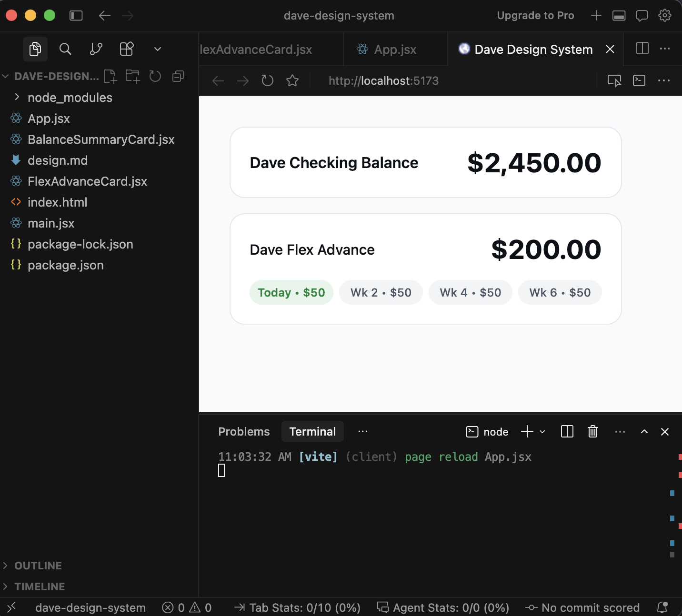This screenshot has height=616, width=682.
Task: Open terminal panel more actions ellipsis
Action: coord(620,432)
